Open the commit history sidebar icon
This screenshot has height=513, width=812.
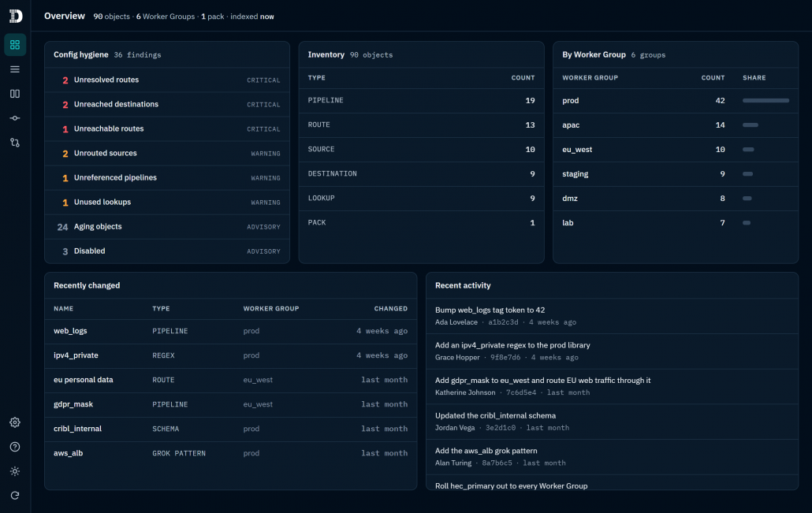[15, 118]
